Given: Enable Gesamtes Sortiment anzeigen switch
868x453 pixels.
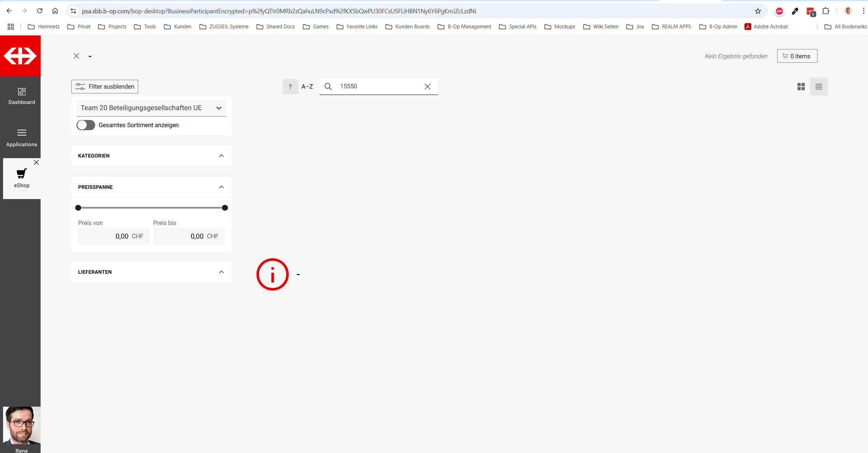Looking at the screenshot, I should pyautogui.click(x=86, y=125).
